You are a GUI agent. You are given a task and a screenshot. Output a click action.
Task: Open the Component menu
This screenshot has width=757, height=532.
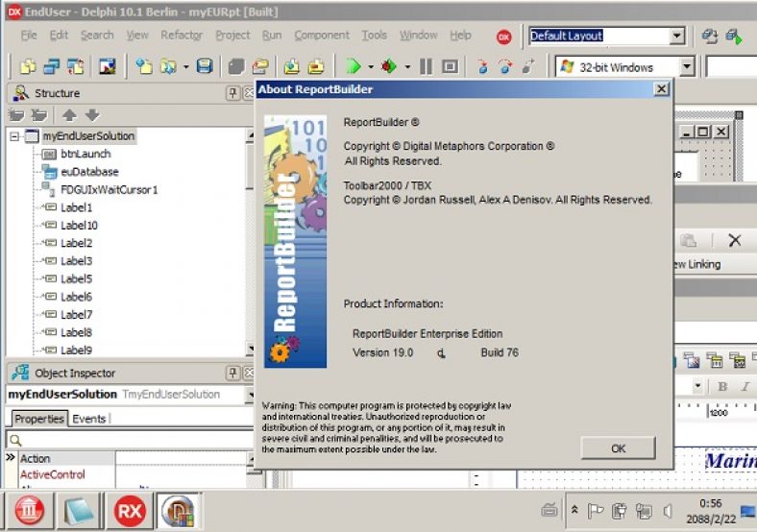pyautogui.click(x=322, y=36)
